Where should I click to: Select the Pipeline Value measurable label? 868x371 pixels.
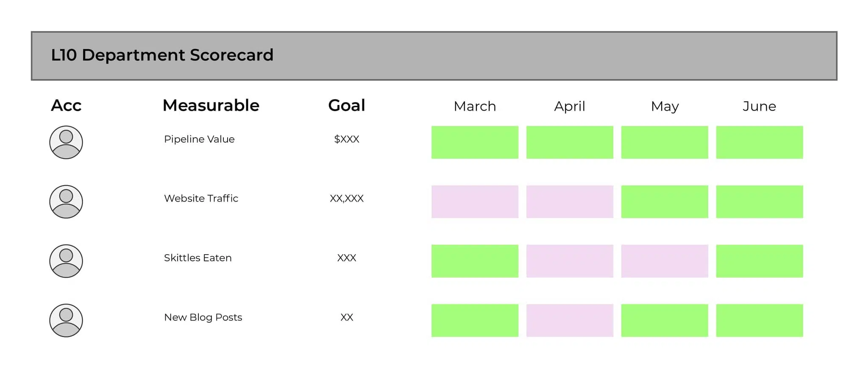199,139
